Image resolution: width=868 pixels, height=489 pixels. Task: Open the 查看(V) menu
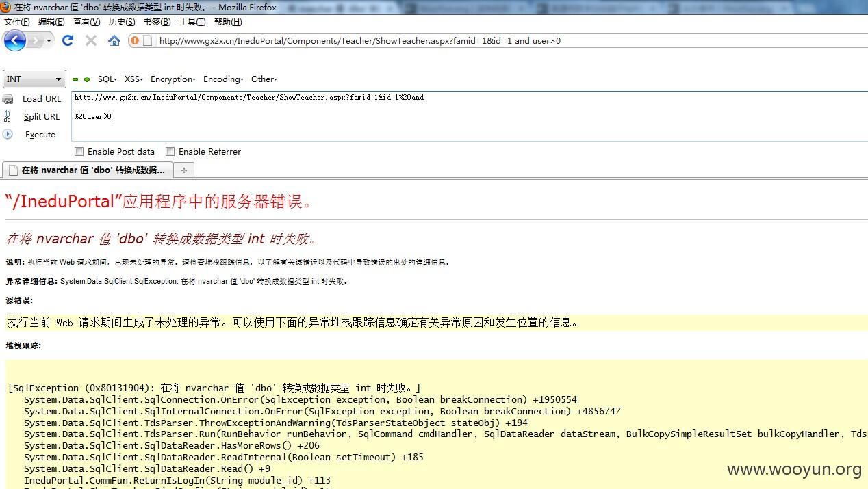tap(86, 22)
